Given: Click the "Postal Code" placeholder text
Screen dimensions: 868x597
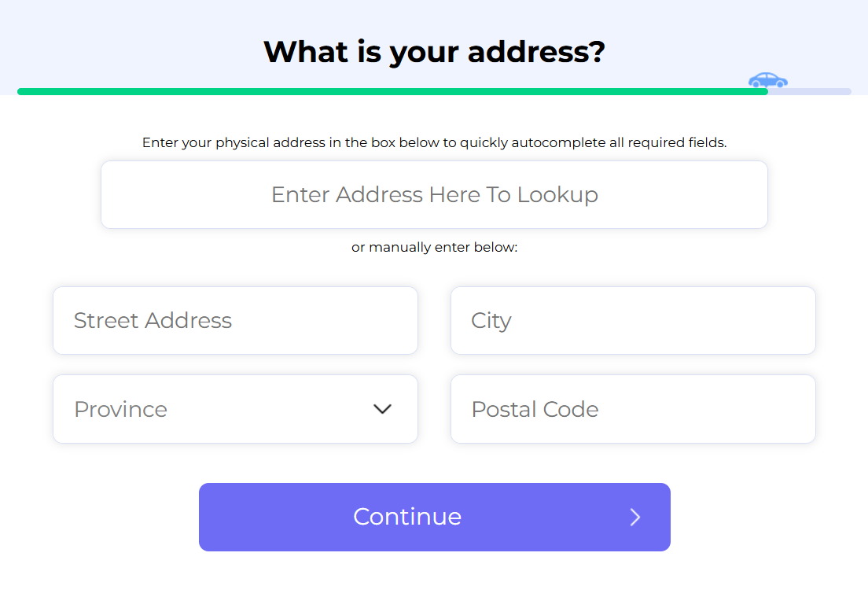Looking at the screenshot, I should (x=535, y=409).
